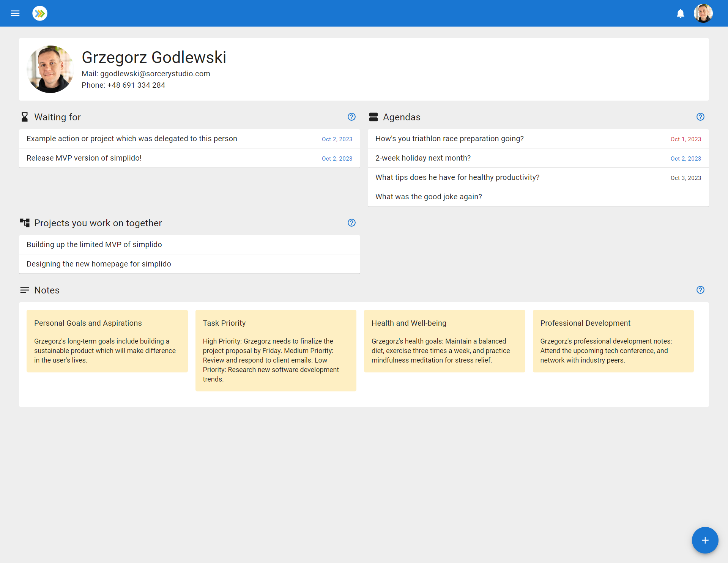Click the Projects hierarchy icon
The image size is (728, 563).
25,223
